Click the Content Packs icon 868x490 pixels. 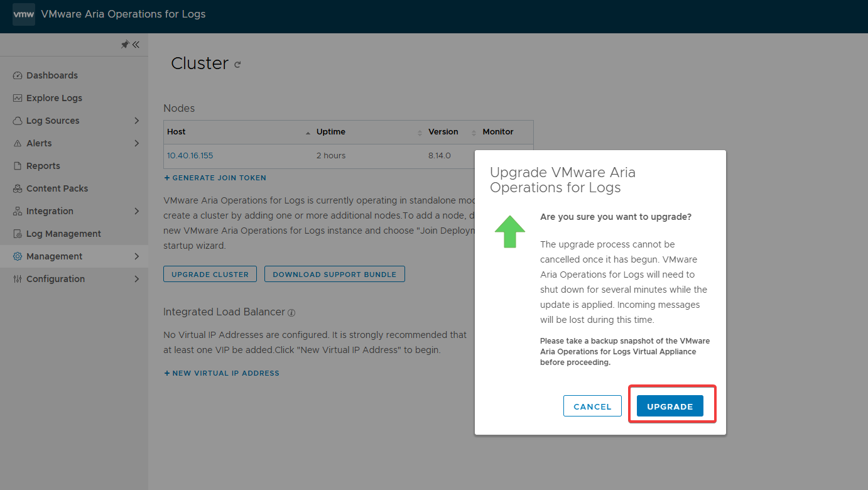coord(18,188)
